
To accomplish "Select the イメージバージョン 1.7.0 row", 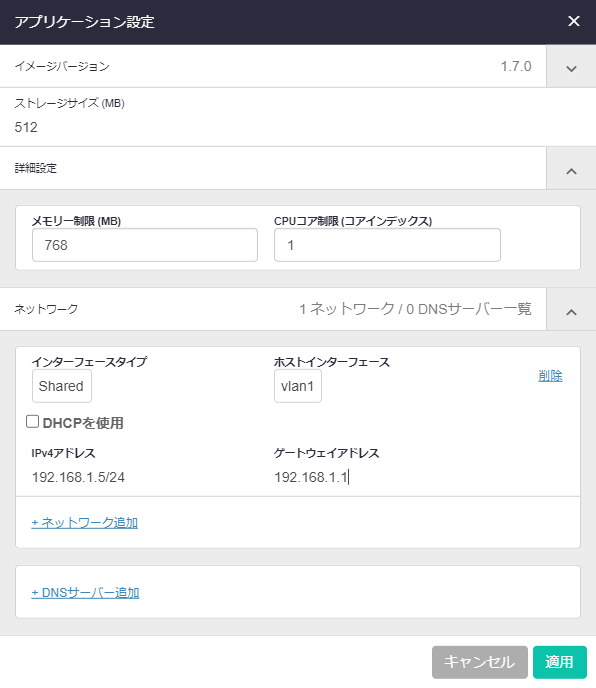I will [273, 66].
